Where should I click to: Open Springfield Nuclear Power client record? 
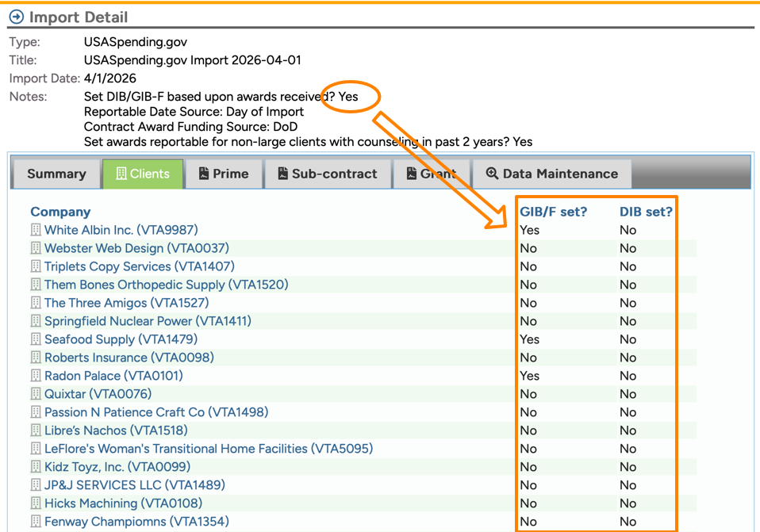pyautogui.click(x=148, y=321)
